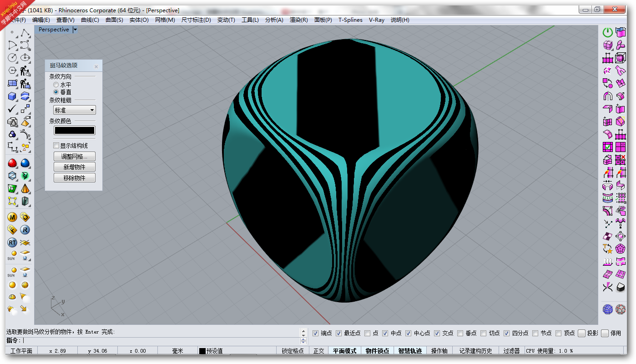Click the black 条纹颜色 swatch
Screen dimensions: 636x364
pos(75,131)
